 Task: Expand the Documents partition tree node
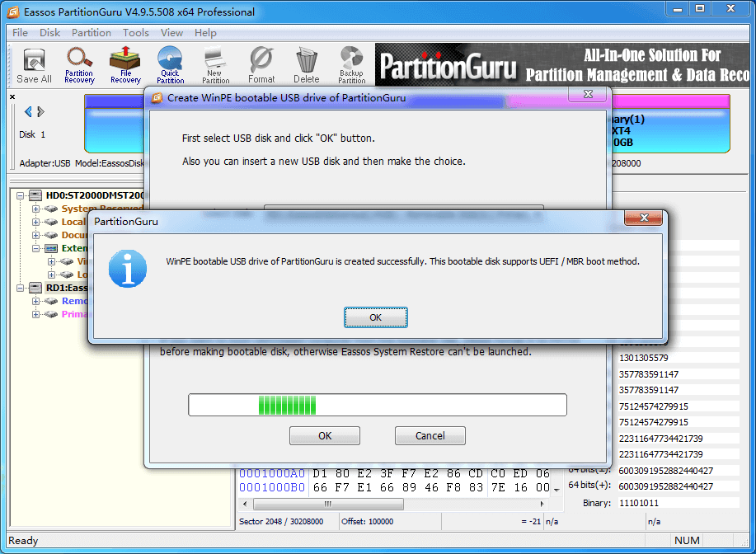pos(35,235)
